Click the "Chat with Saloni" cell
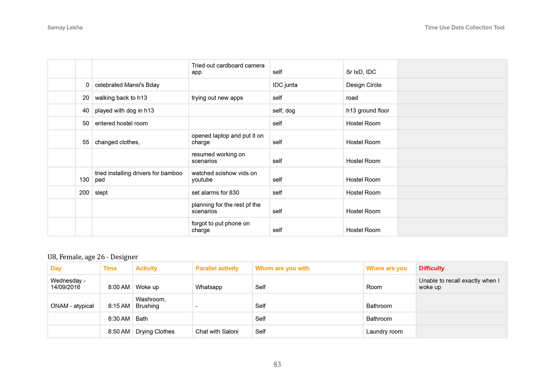 (217, 332)
